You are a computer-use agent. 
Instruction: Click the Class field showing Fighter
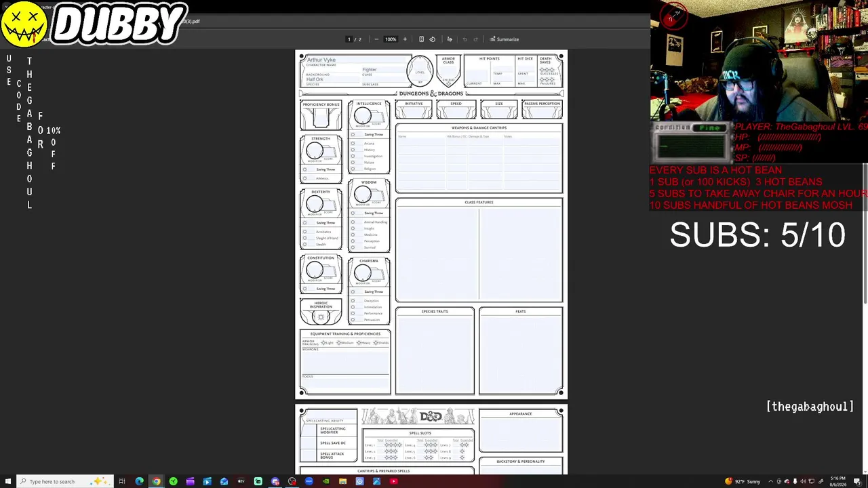click(x=383, y=69)
